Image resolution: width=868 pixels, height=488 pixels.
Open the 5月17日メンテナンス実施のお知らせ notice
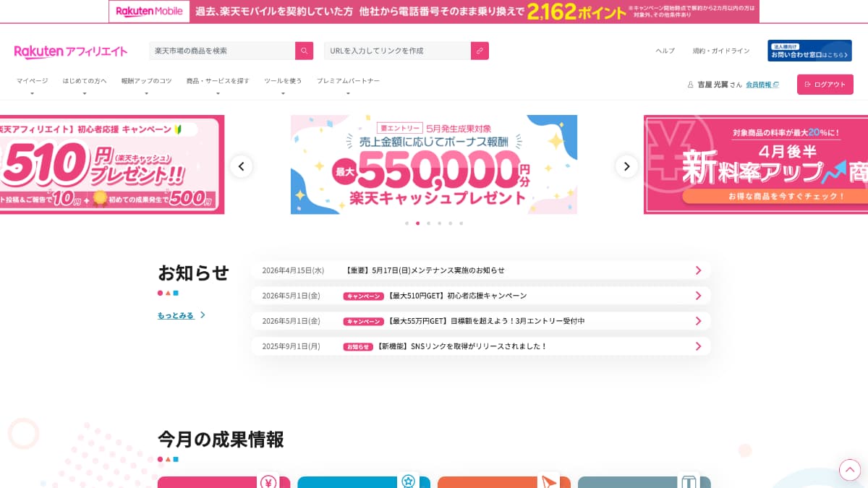pos(481,270)
